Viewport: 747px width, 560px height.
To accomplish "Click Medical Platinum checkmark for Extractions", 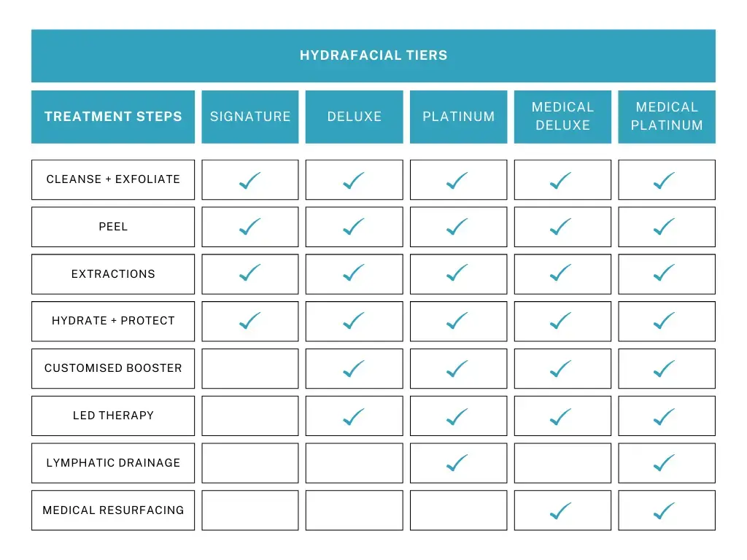I will tap(665, 273).
